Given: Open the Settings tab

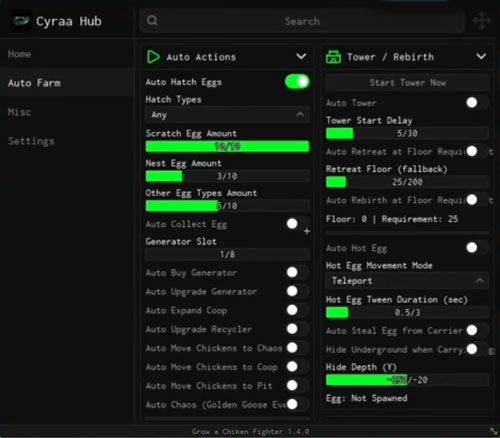Looking at the screenshot, I should point(67,141).
